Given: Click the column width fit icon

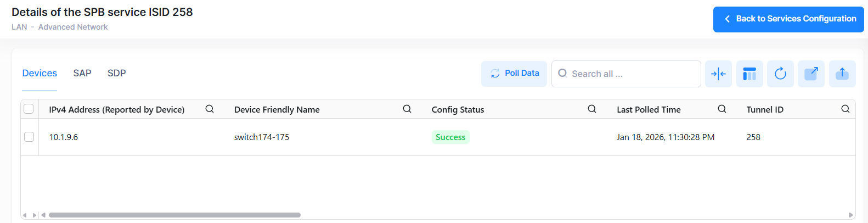Looking at the screenshot, I should click(x=718, y=74).
